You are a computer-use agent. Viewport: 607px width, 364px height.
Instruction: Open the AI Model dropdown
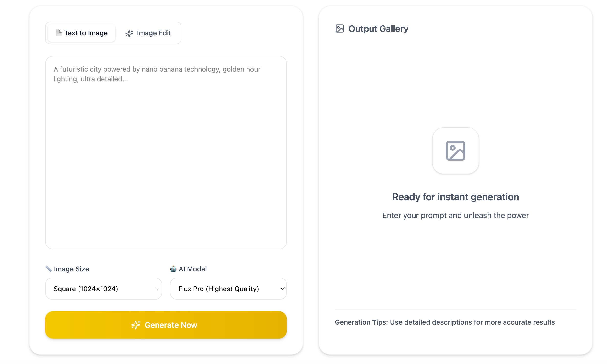pyautogui.click(x=228, y=289)
